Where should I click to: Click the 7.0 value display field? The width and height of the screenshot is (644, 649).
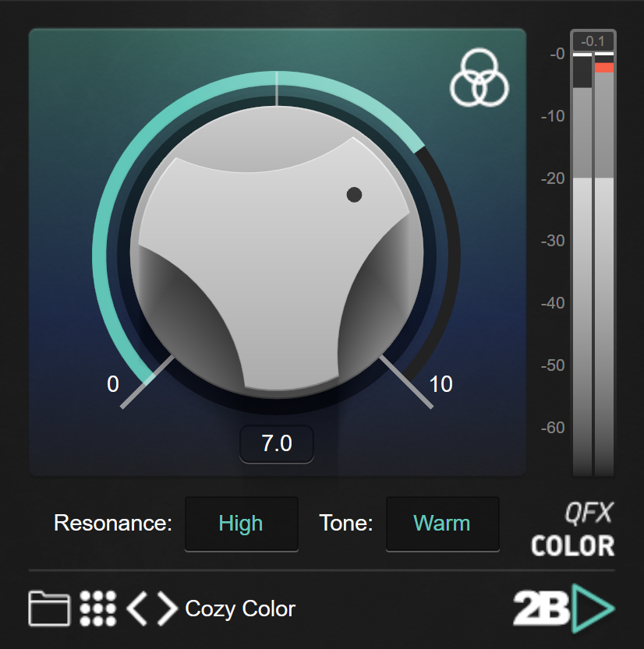tap(277, 444)
